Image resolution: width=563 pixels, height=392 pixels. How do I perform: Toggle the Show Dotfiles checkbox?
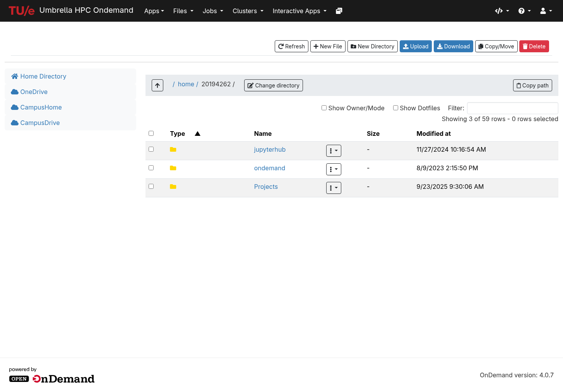[x=395, y=108]
